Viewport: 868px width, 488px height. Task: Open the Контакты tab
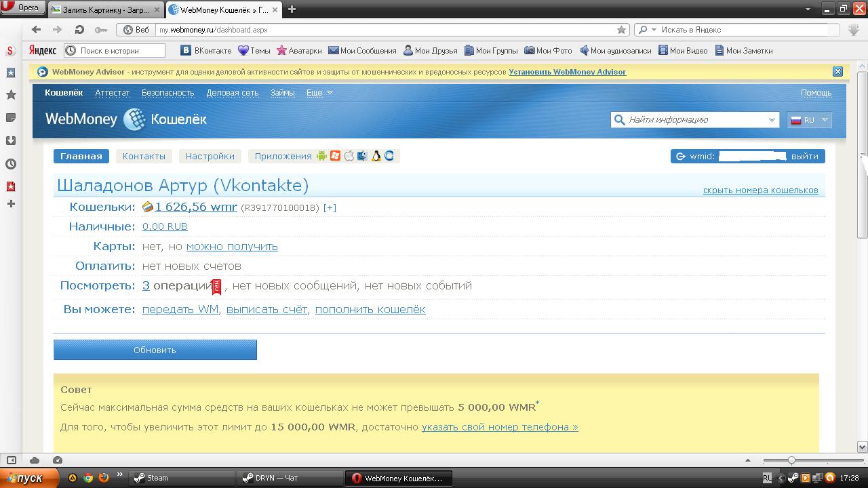click(x=144, y=156)
